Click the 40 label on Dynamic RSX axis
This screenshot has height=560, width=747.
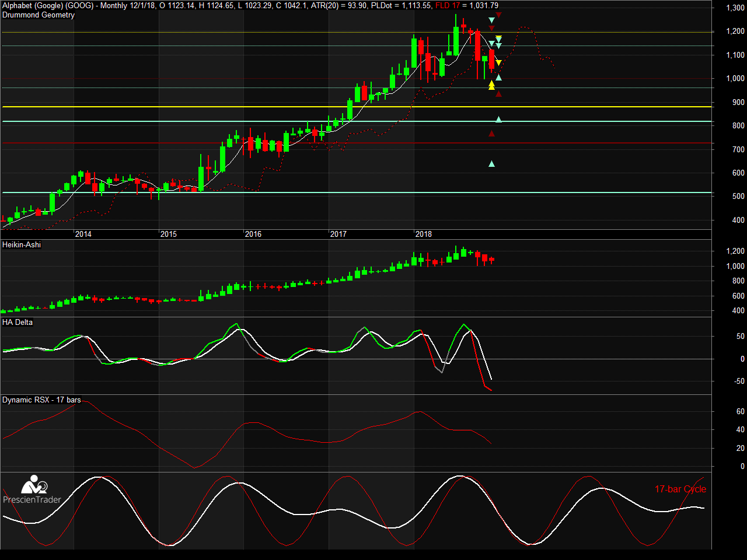click(x=741, y=430)
